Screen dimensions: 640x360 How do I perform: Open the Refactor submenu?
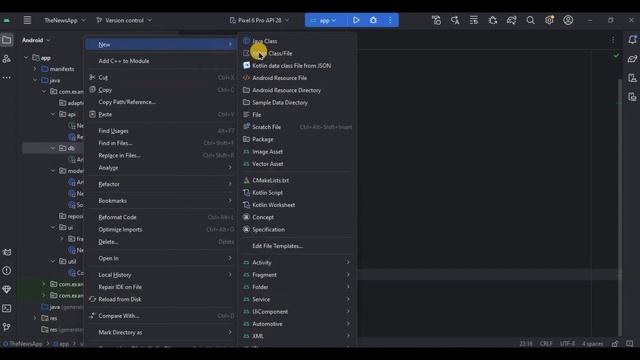tap(161, 184)
